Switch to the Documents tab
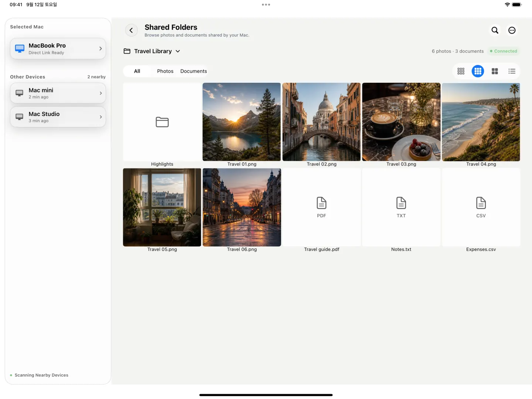532x399 pixels. point(194,71)
